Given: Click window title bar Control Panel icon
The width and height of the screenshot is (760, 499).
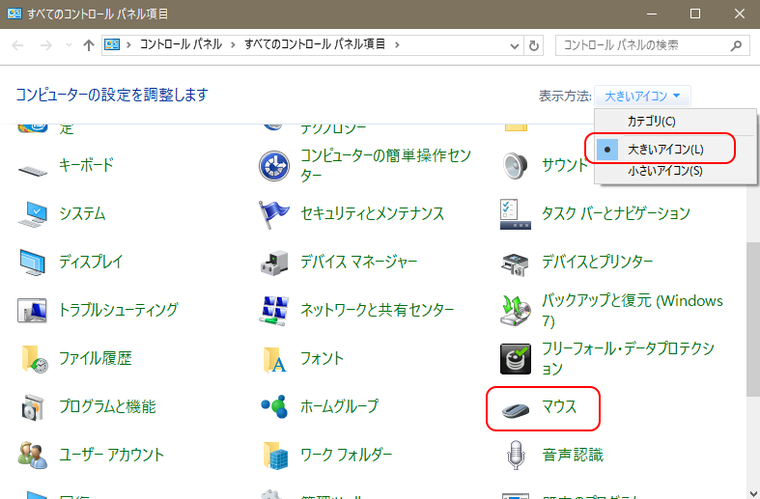Looking at the screenshot, I should click(14, 14).
